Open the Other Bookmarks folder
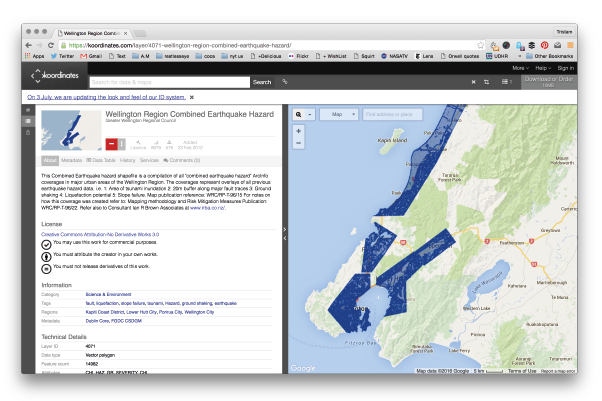Viewport: 602px width, 401px height. (x=550, y=56)
